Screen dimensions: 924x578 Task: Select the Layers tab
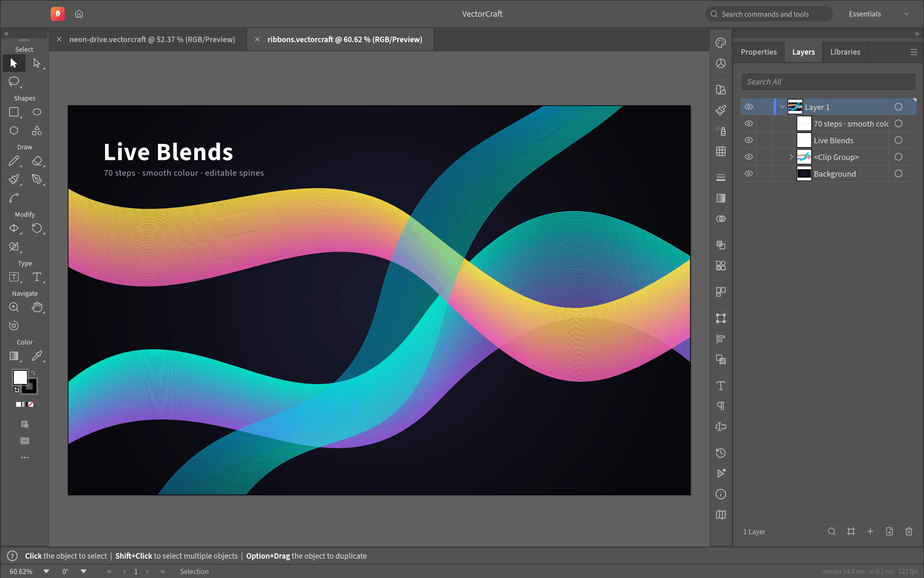coord(803,52)
